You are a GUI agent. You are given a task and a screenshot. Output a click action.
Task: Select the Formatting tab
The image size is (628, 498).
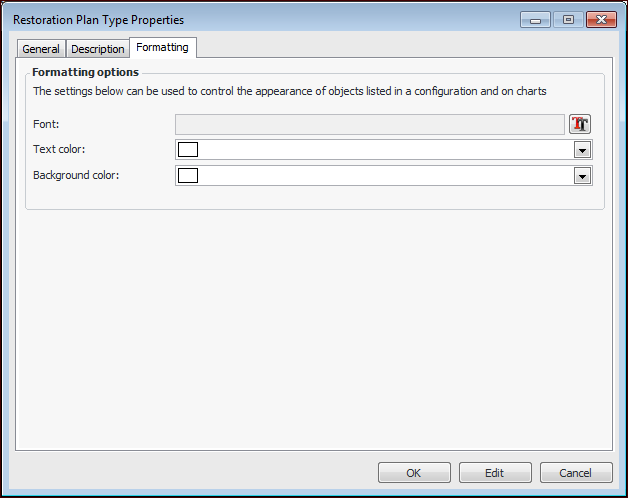click(163, 47)
